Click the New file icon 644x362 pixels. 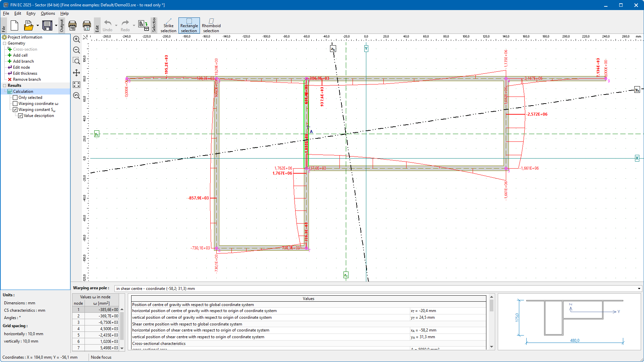coord(14,25)
